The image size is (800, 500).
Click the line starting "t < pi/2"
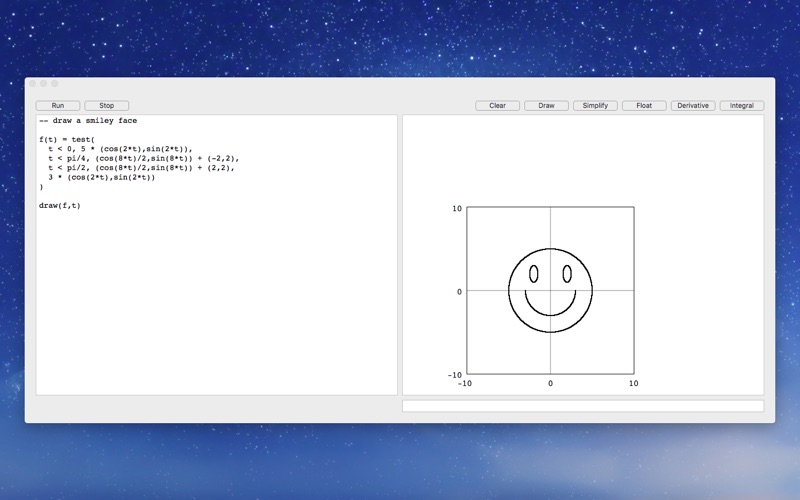(141, 168)
